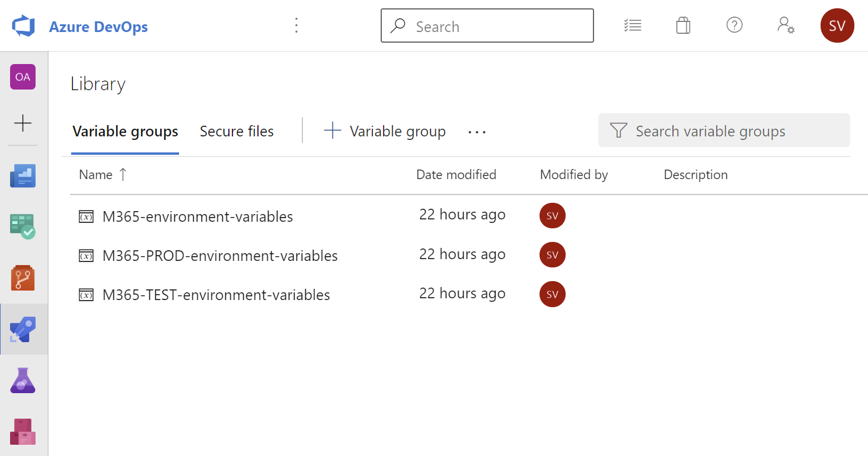
Task: Click the Name column sort arrow
Action: click(x=123, y=174)
